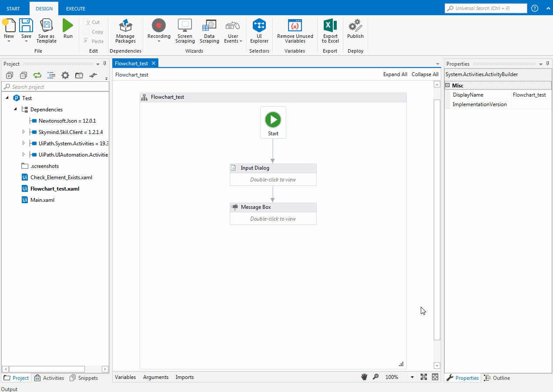The image size is (553, 392).
Task: Edit the DisplayName property value
Action: (531, 94)
